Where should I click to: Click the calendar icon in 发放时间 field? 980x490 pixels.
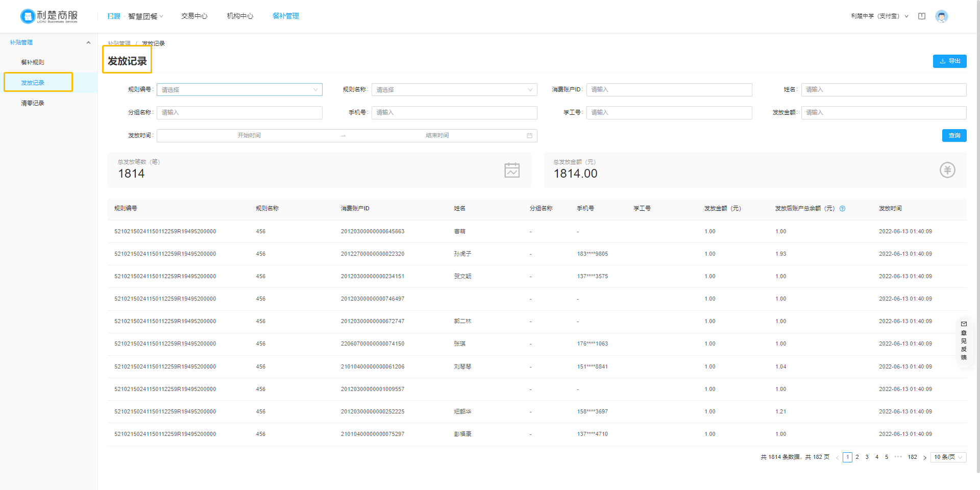(529, 136)
